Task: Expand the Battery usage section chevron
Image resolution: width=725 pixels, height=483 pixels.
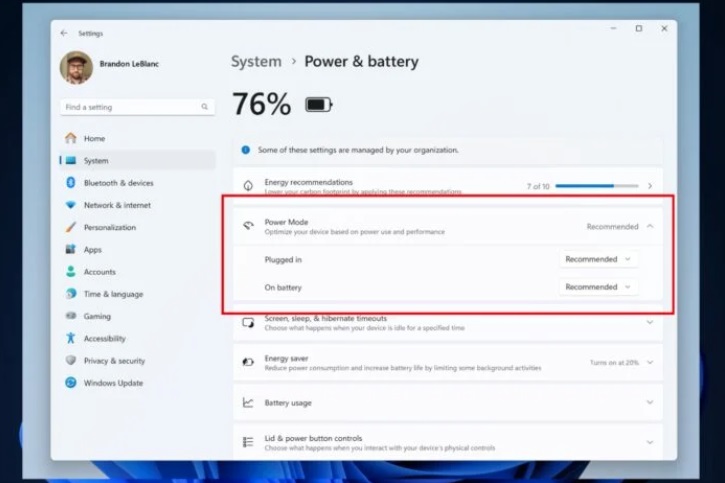Action: (650, 403)
